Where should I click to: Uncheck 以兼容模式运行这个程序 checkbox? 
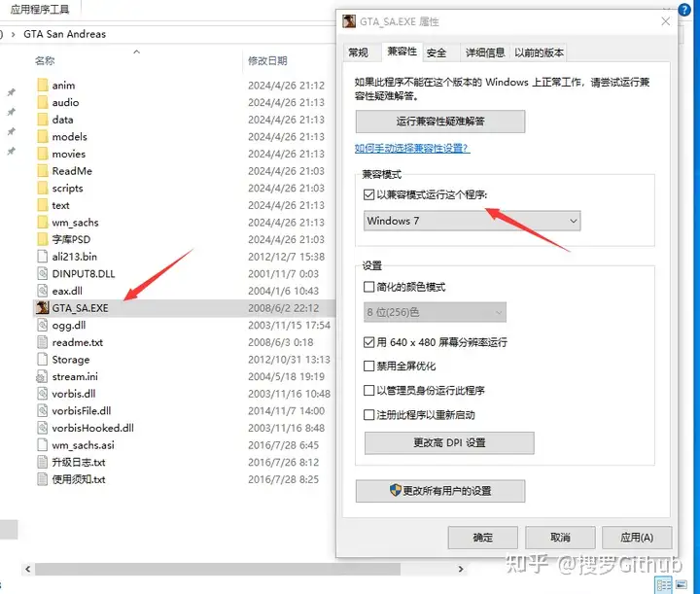(x=368, y=194)
